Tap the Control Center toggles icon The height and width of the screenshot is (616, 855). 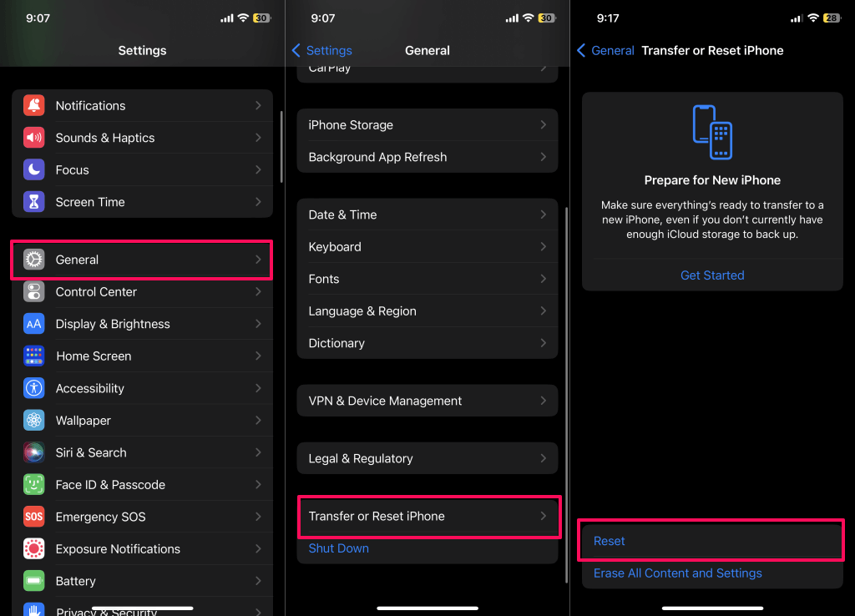click(34, 292)
